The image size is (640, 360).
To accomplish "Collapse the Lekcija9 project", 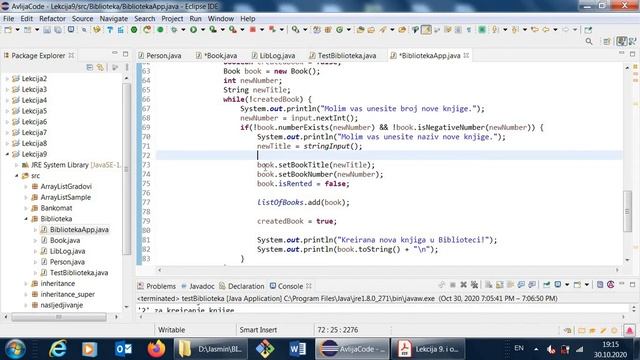I will pos(7,154).
